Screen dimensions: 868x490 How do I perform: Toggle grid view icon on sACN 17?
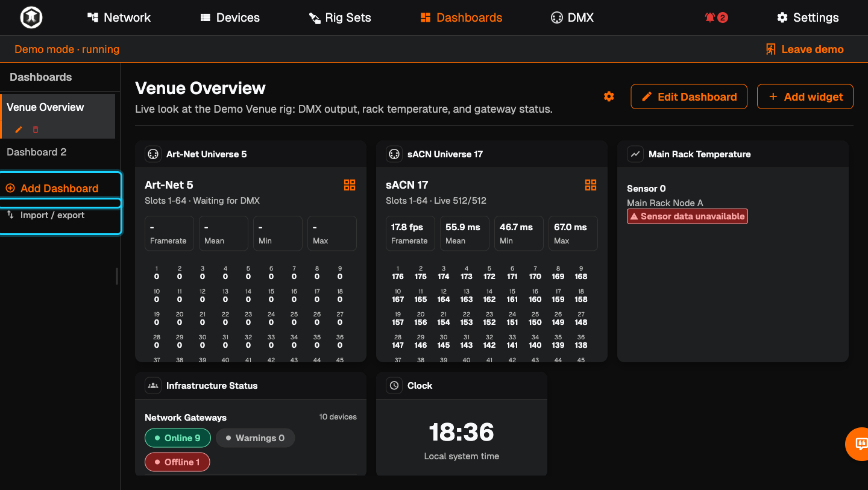tap(591, 185)
